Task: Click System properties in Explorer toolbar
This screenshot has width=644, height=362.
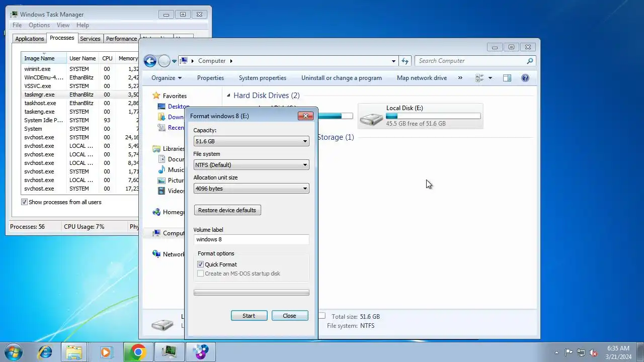Action: (263, 78)
